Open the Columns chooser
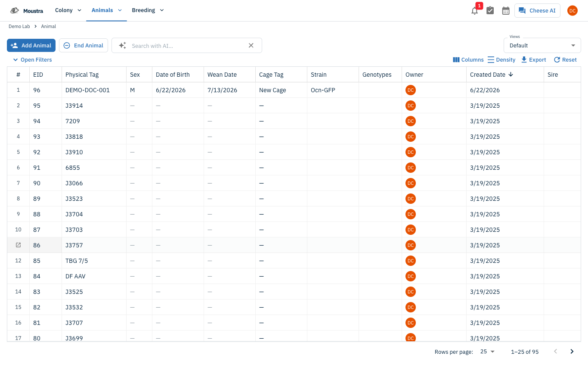This screenshot has width=588, height=368. pos(468,60)
